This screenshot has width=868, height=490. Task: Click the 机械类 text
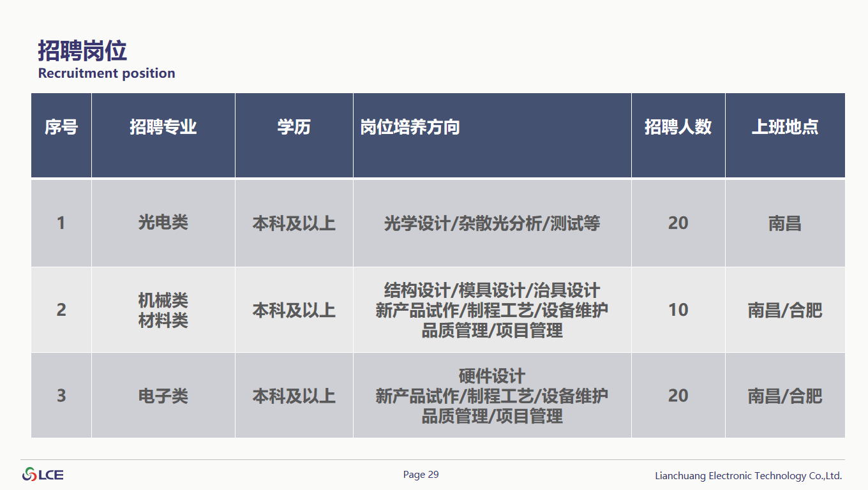[x=163, y=300]
